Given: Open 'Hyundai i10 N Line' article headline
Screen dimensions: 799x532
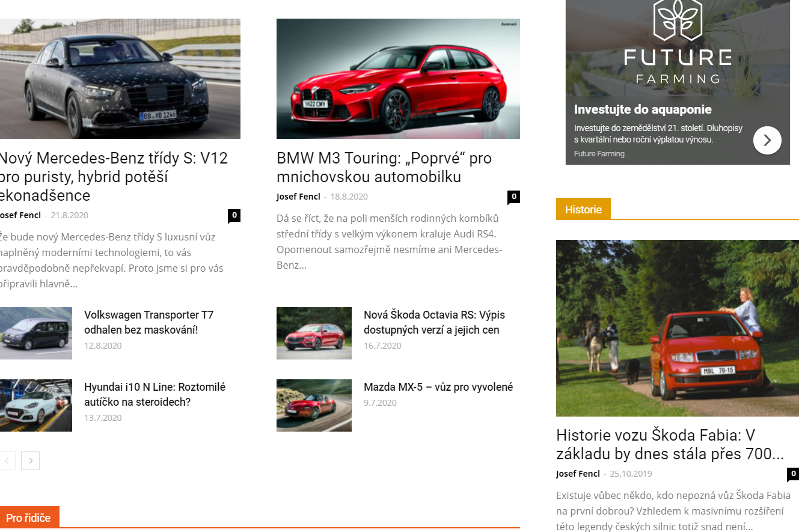Looking at the screenshot, I should click(155, 394).
